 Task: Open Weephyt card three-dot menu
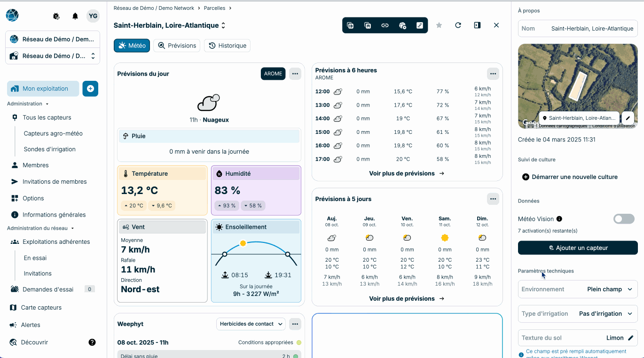tap(295, 324)
